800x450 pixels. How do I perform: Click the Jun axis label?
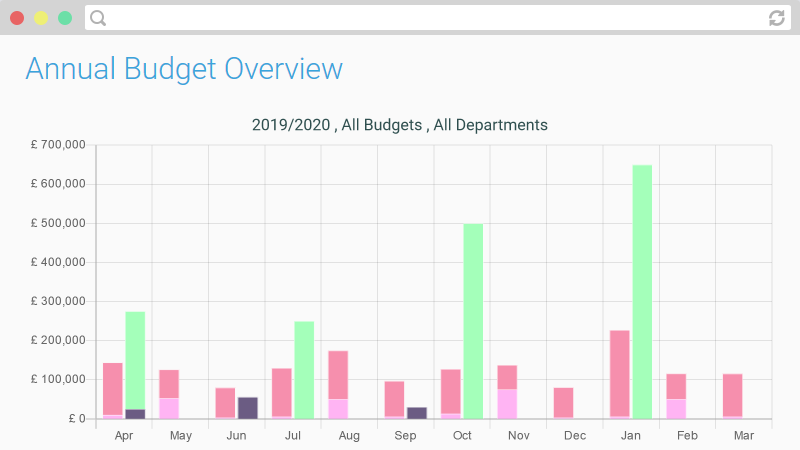(x=236, y=436)
